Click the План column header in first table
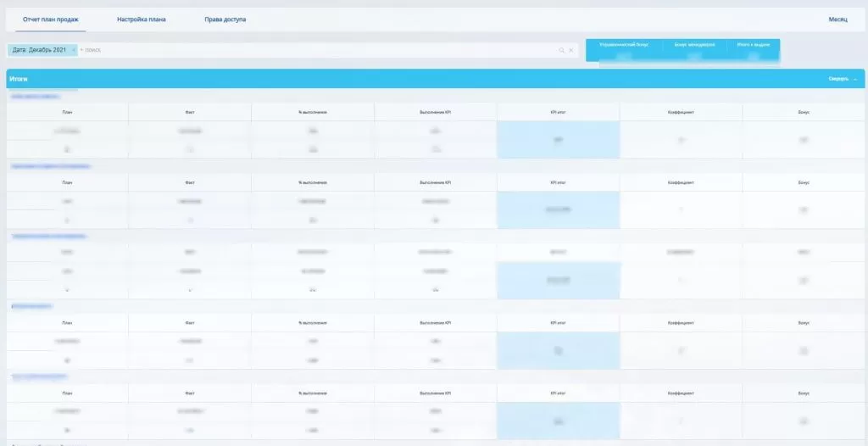 [67, 112]
